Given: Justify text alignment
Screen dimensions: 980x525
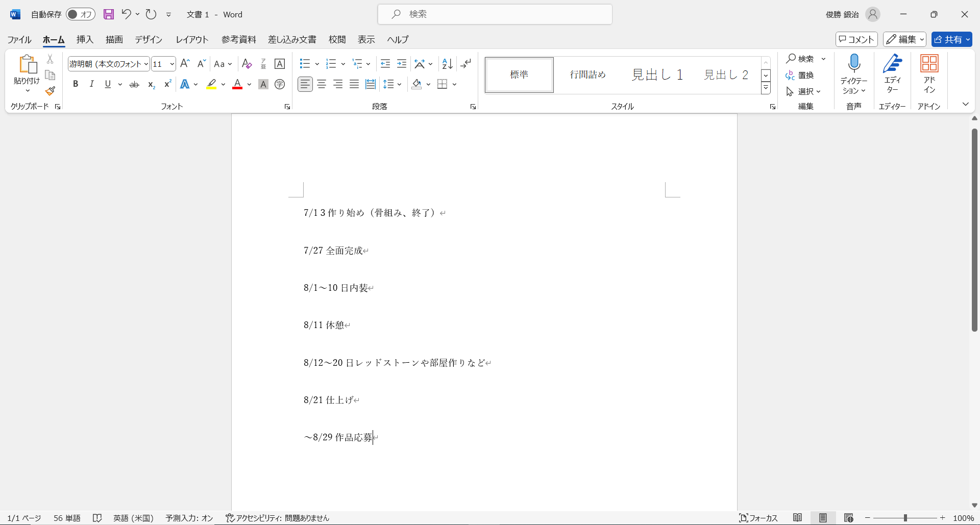Looking at the screenshot, I should click(x=354, y=84).
